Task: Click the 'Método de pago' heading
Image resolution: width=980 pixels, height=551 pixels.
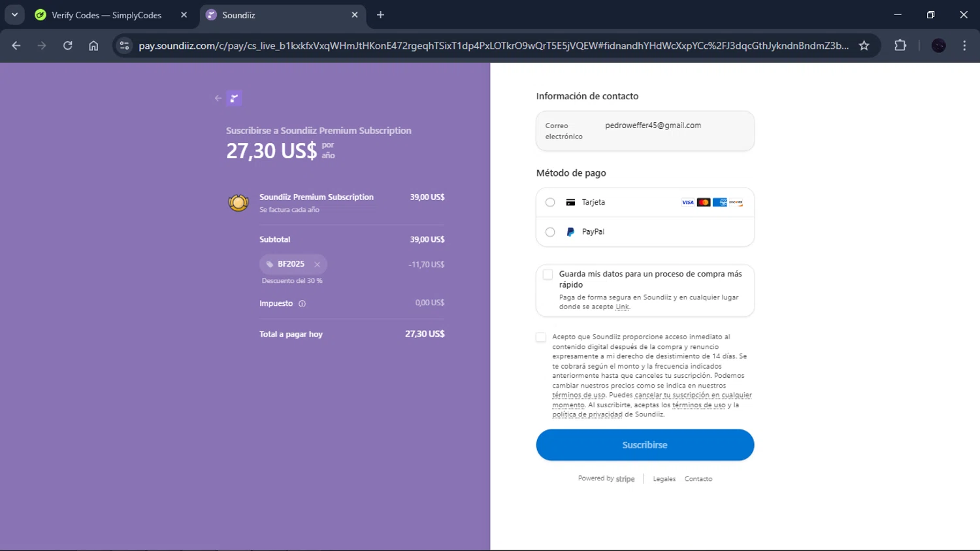Action: pyautogui.click(x=571, y=173)
